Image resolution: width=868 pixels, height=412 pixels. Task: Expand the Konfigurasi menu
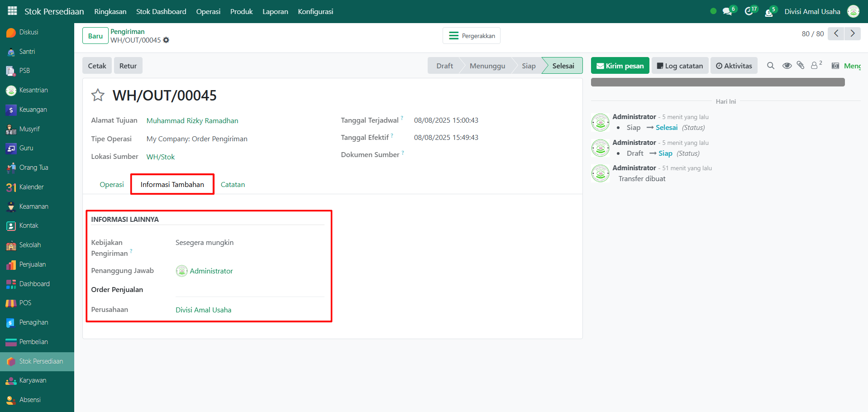(315, 11)
